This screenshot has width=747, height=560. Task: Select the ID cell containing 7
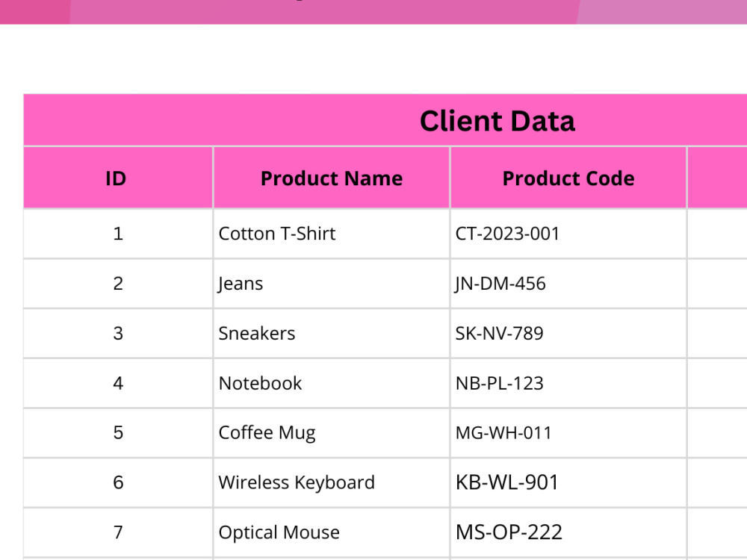pyautogui.click(x=118, y=532)
